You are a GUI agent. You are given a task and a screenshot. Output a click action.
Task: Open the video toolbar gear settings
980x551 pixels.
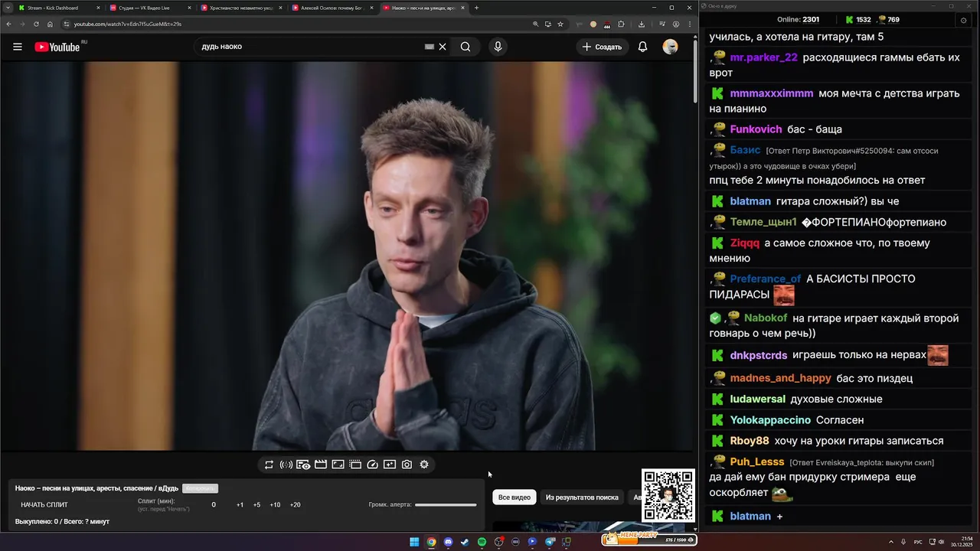coord(424,465)
